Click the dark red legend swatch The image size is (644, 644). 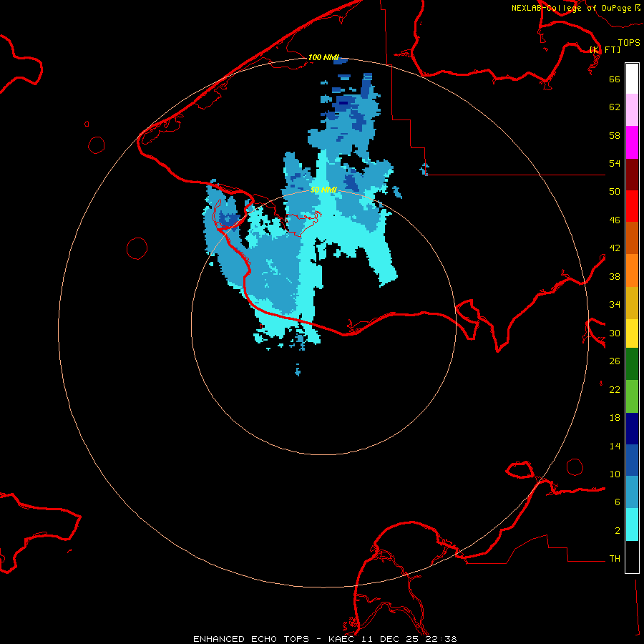tap(632, 175)
